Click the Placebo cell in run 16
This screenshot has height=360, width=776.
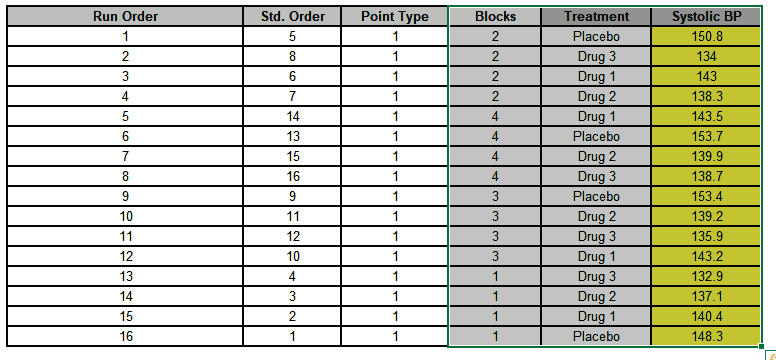[x=596, y=337]
